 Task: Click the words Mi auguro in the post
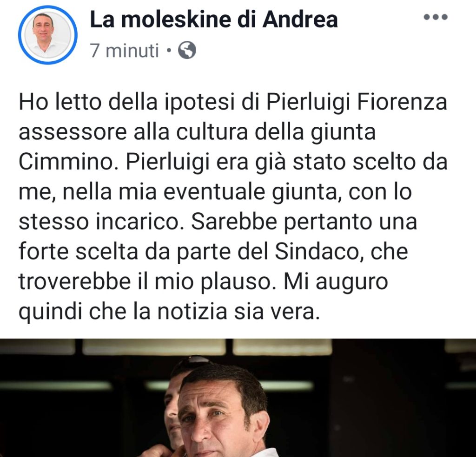tap(336, 282)
